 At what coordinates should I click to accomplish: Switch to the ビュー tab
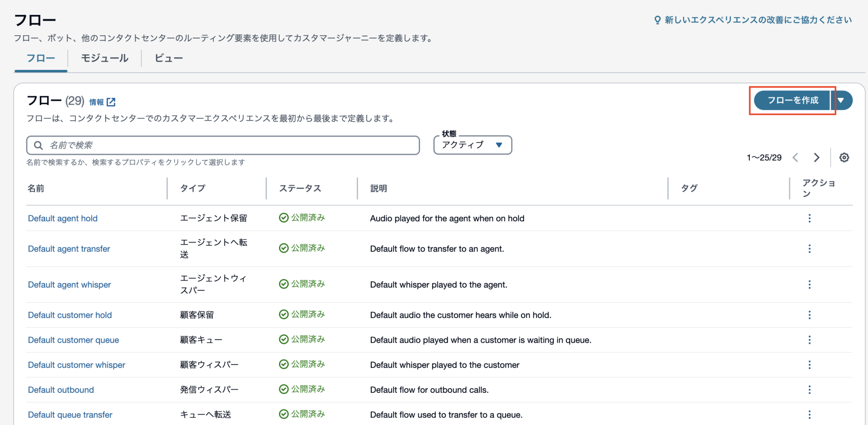click(168, 58)
